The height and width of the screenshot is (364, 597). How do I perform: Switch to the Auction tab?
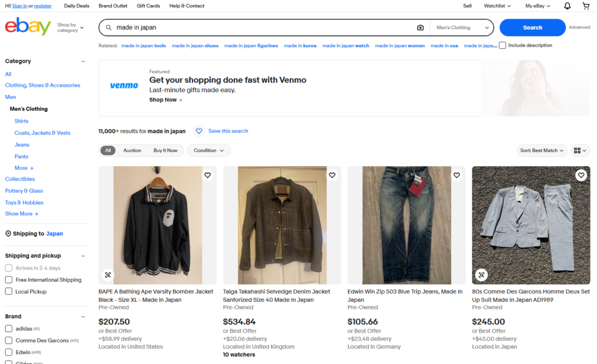(132, 150)
